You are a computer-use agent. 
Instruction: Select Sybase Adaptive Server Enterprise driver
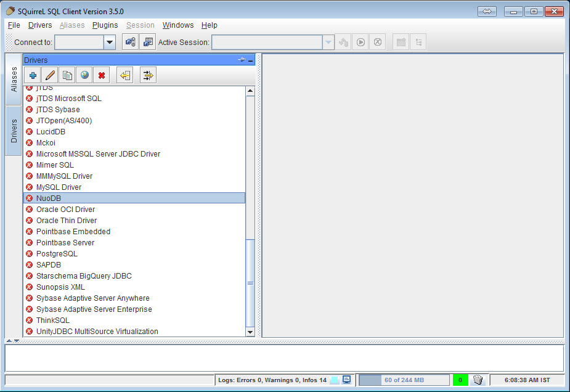click(134, 309)
